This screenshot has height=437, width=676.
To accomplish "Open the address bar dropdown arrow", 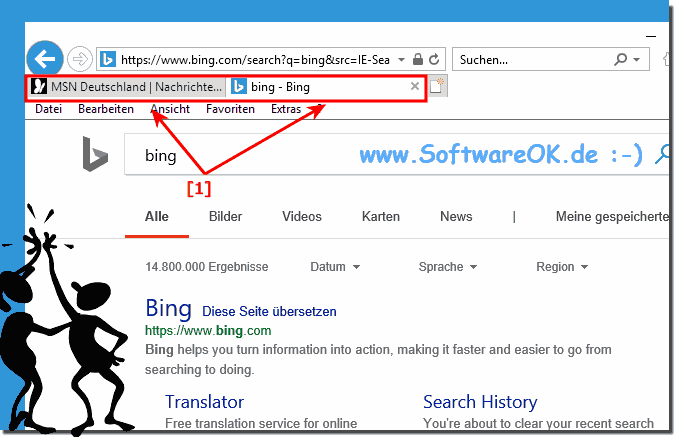I will pos(401,59).
